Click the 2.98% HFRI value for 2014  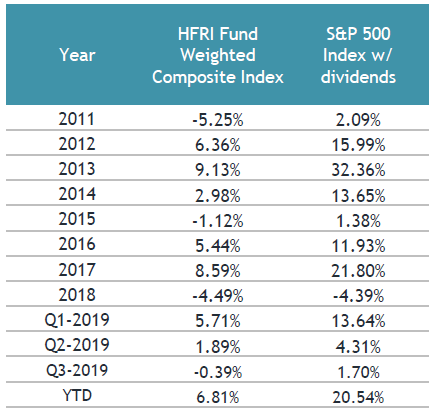(218, 195)
